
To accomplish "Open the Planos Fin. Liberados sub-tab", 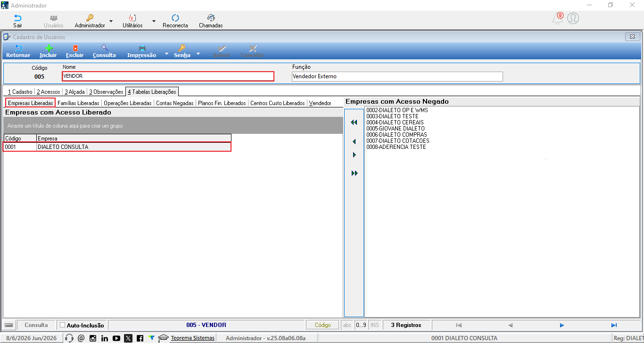I will [222, 103].
